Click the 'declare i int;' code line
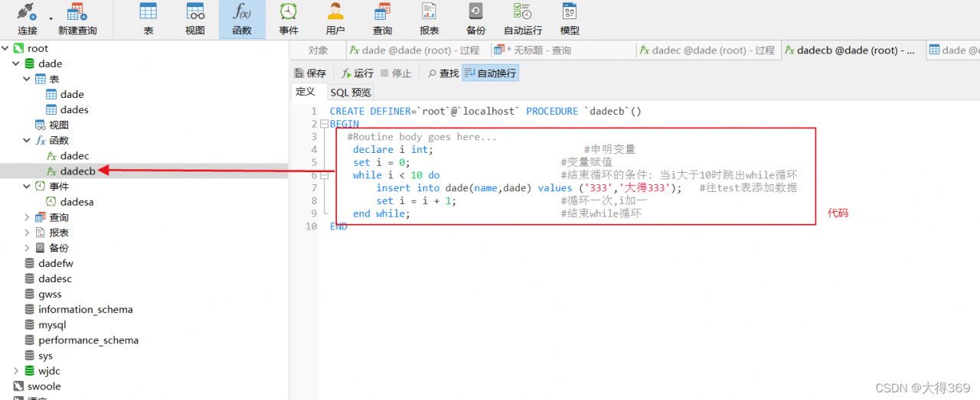The image size is (980, 400). pos(393,149)
